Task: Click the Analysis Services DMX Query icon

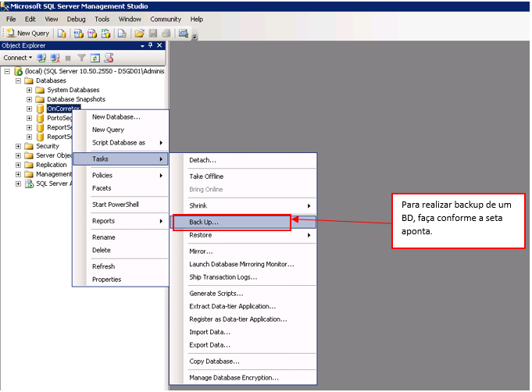Action: pyautogui.click(x=92, y=34)
